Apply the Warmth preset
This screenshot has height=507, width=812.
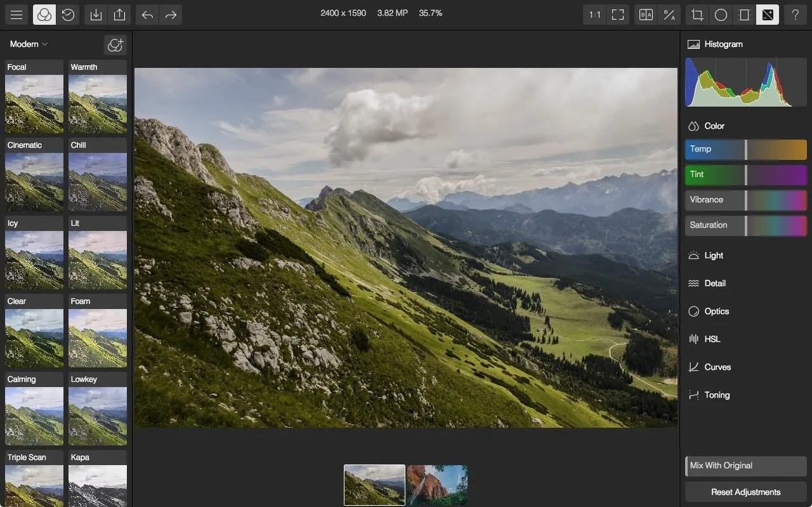(98, 97)
